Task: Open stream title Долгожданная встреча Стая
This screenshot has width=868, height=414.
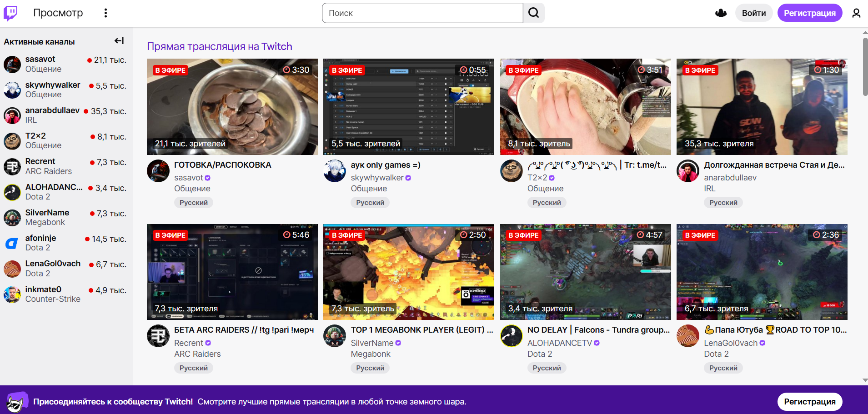Action: (774, 165)
